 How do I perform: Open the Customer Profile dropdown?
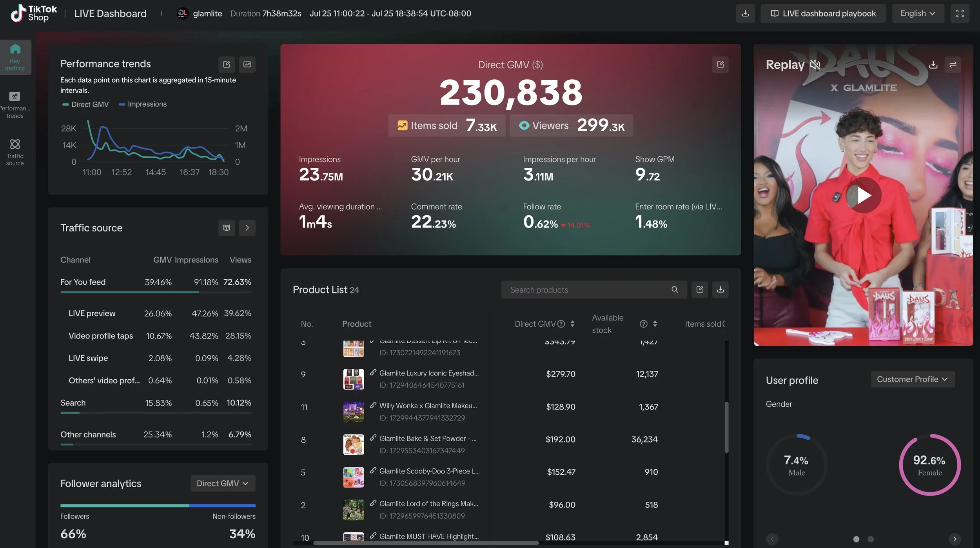[x=913, y=379]
